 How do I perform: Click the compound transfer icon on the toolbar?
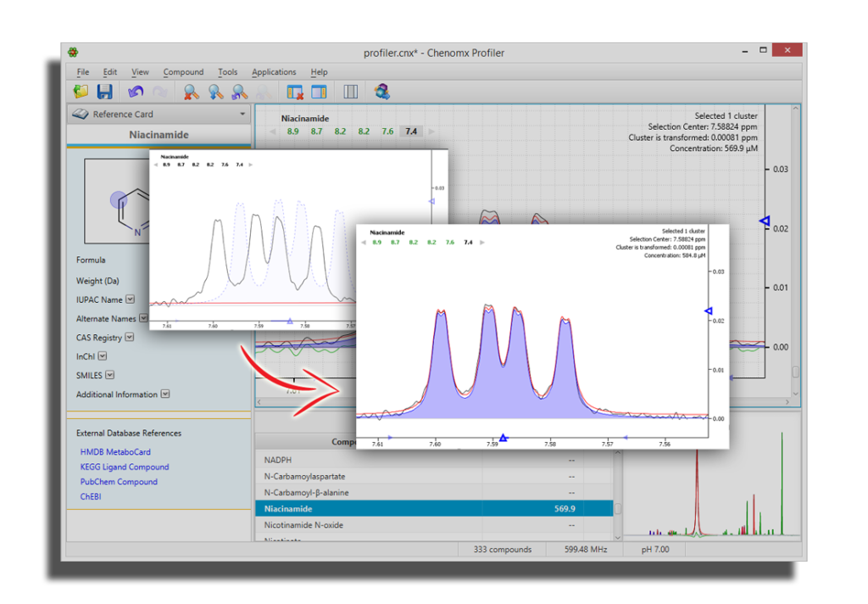click(x=381, y=92)
